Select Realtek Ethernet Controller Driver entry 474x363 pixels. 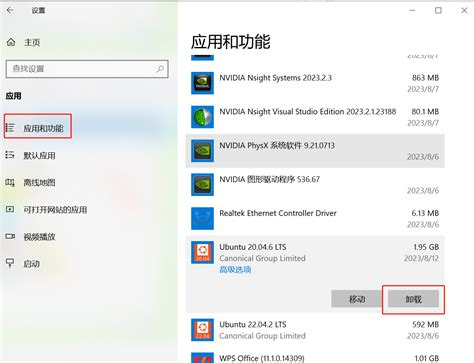coord(315,219)
